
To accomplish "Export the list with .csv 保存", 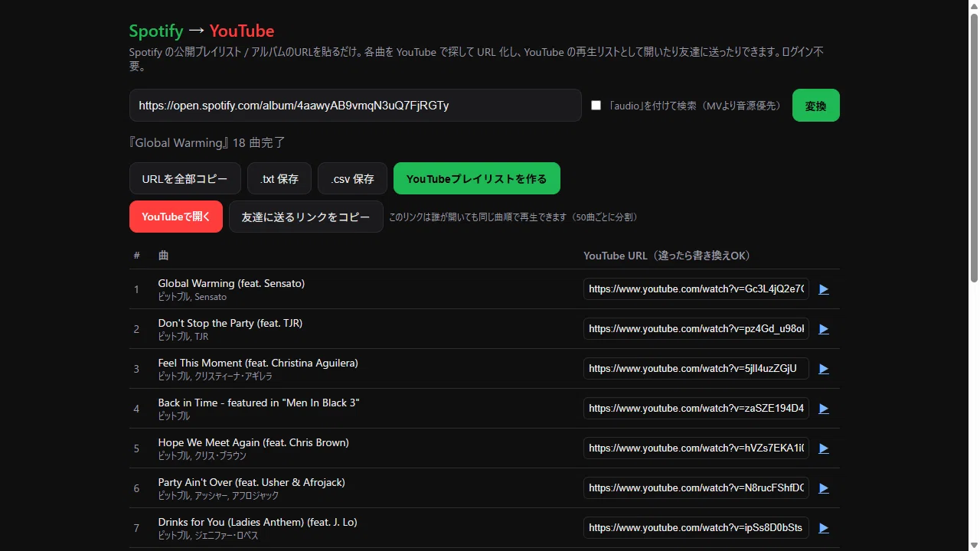I will click(352, 178).
